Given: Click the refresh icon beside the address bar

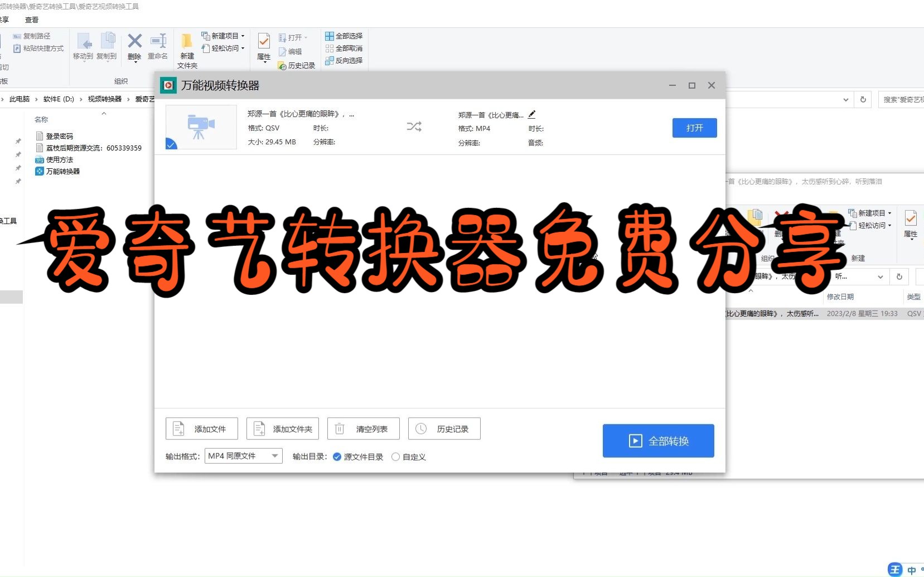Looking at the screenshot, I should [x=863, y=99].
